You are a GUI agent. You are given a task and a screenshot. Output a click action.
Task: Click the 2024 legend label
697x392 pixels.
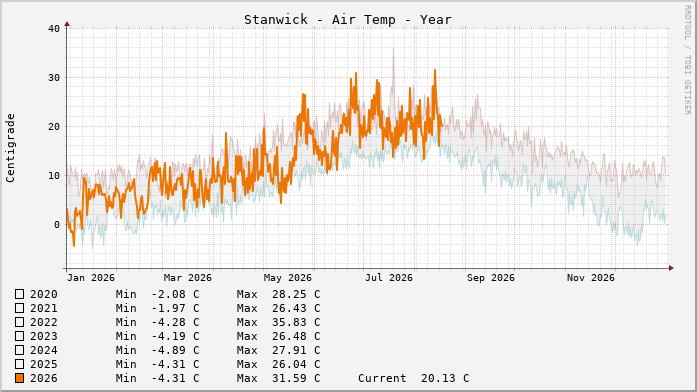pyautogui.click(x=44, y=350)
